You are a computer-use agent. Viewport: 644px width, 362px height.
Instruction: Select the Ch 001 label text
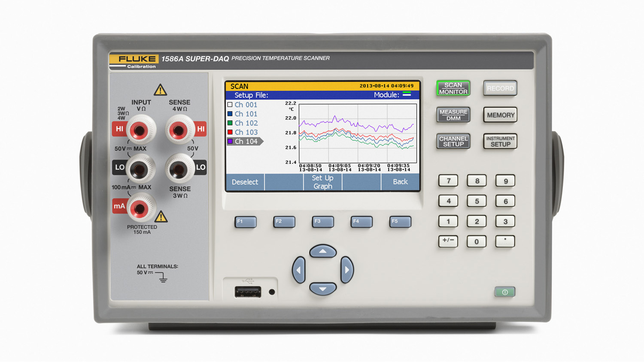pos(246,105)
